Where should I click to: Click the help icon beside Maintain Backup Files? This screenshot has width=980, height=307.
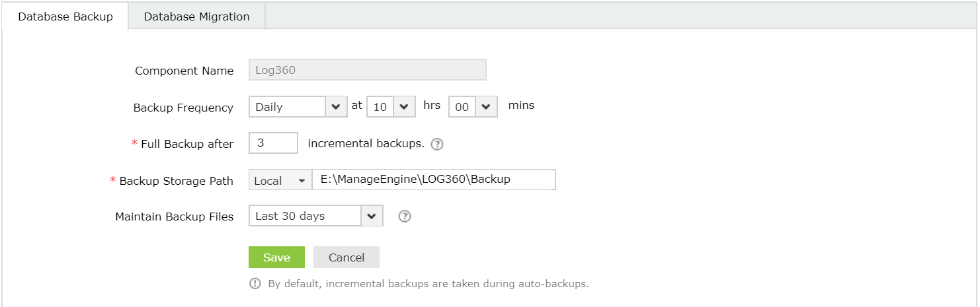405,216
